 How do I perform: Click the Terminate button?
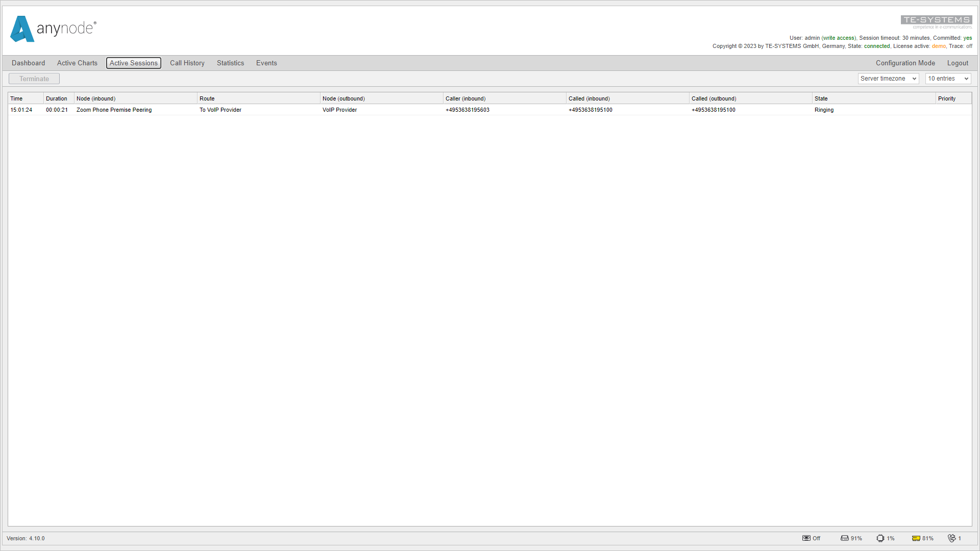[34, 79]
